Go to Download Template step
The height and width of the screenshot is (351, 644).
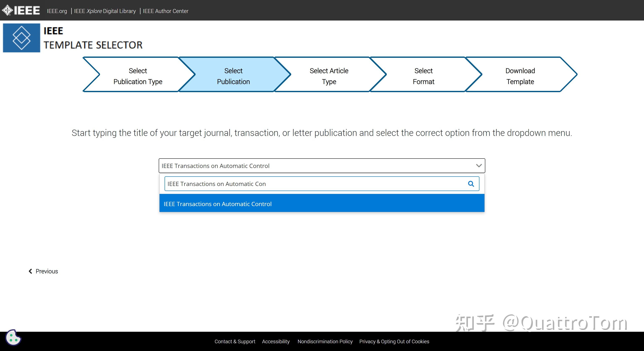coord(520,76)
